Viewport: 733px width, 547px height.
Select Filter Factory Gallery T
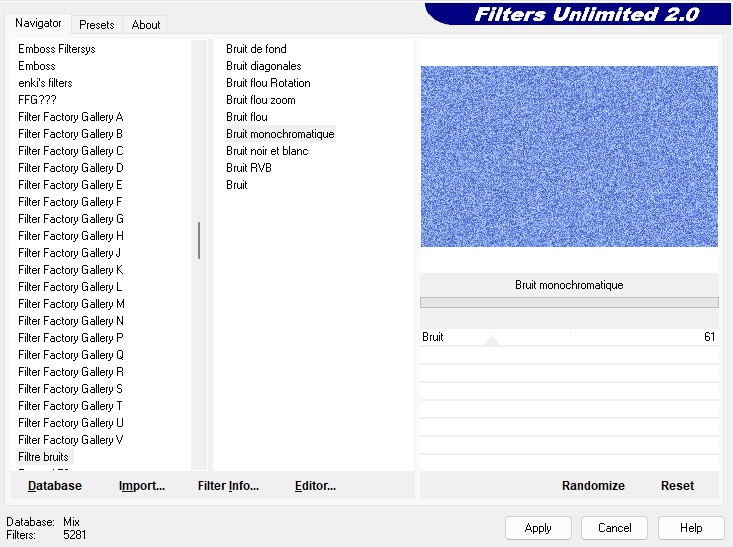point(70,406)
